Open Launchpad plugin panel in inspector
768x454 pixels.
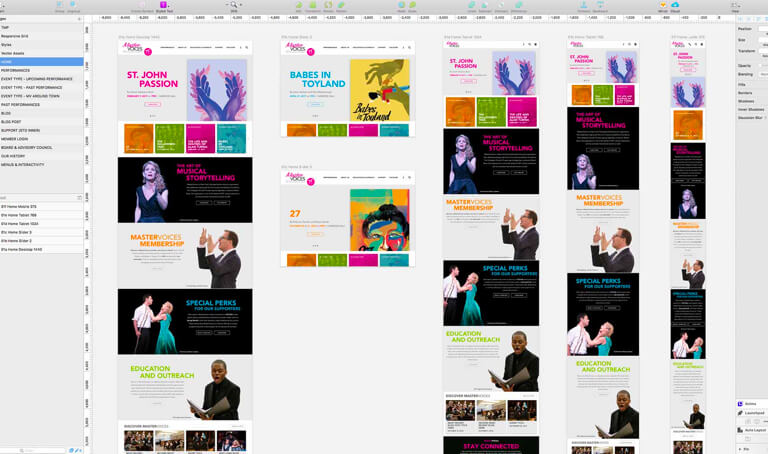[x=752, y=413]
